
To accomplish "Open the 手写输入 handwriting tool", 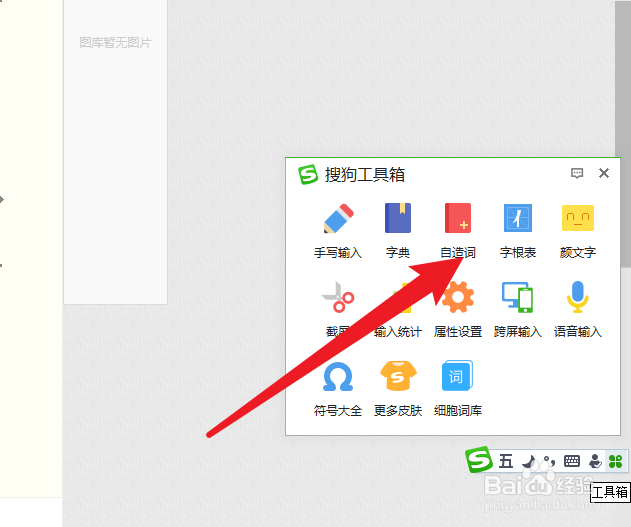I will pos(338,231).
